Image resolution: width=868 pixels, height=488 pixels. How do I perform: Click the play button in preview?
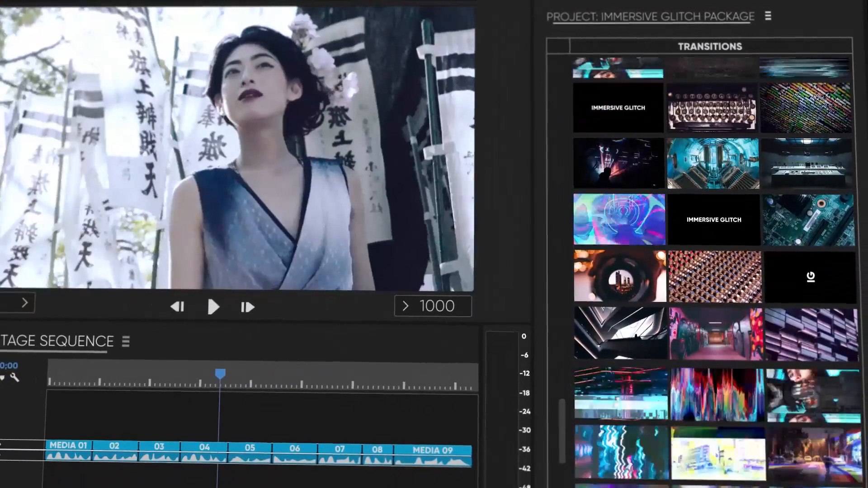pos(213,307)
